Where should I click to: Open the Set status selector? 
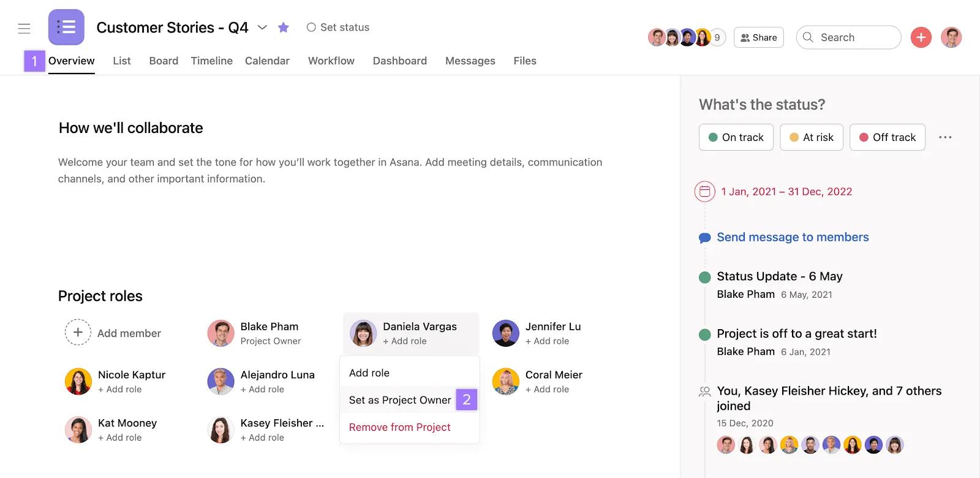pyautogui.click(x=338, y=28)
